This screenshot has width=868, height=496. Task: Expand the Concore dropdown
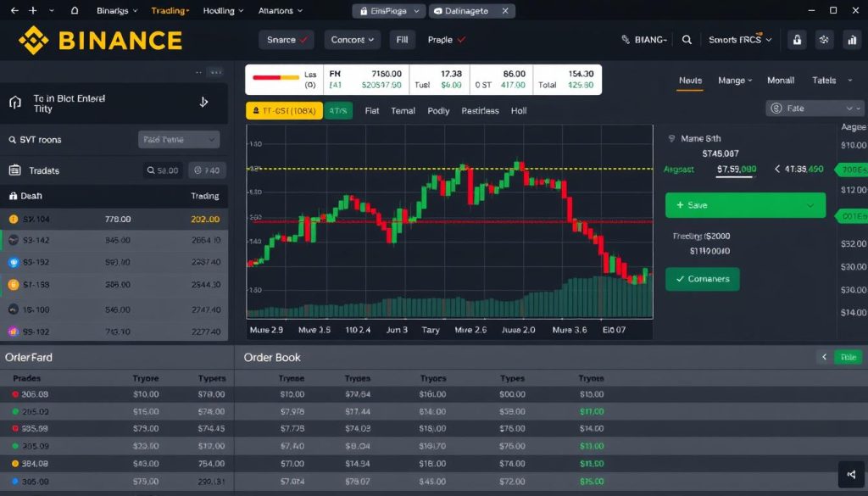click(x=352, y=40)
